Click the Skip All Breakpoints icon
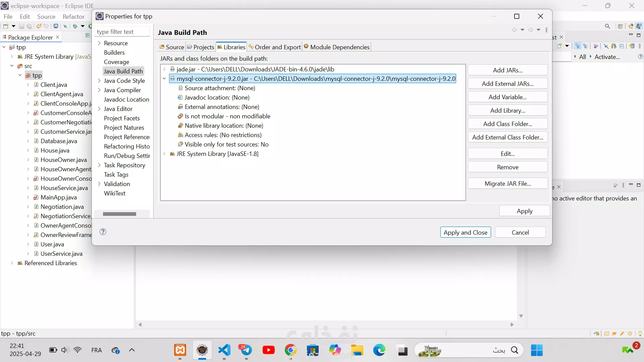This screenshot has height=362, width=644. pos(65,26)
